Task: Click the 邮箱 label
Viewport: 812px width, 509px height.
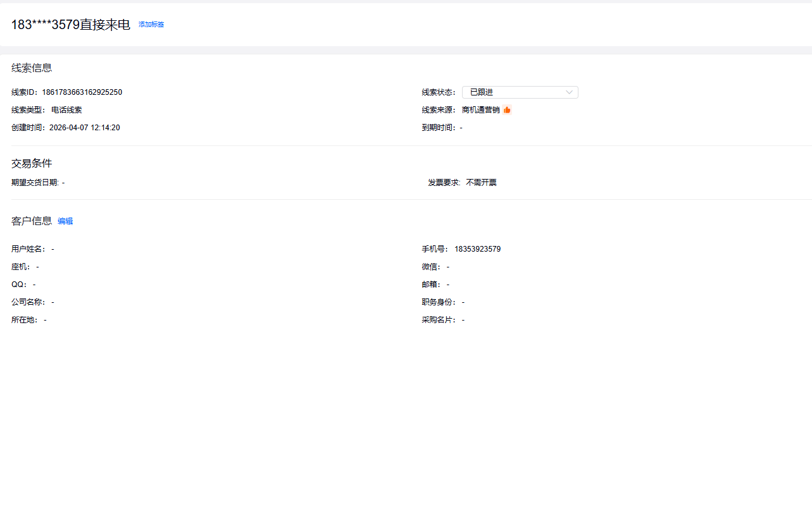Action: click(x=432, y=285)
